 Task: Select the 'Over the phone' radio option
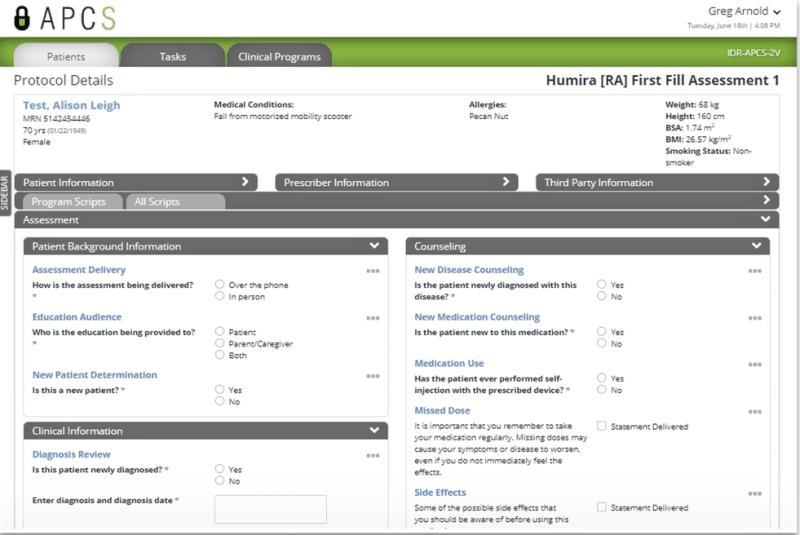click(x=220, y=285)
